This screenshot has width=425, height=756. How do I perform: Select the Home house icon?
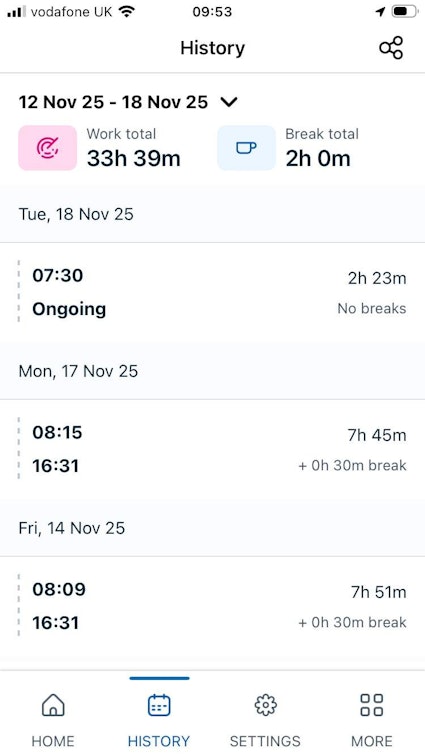[53, 705]
